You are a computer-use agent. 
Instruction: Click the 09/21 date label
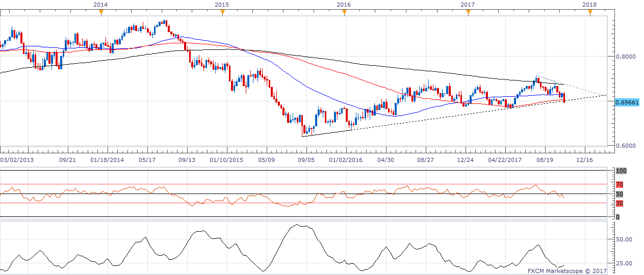pyautogui.click(x=67, y=160)
